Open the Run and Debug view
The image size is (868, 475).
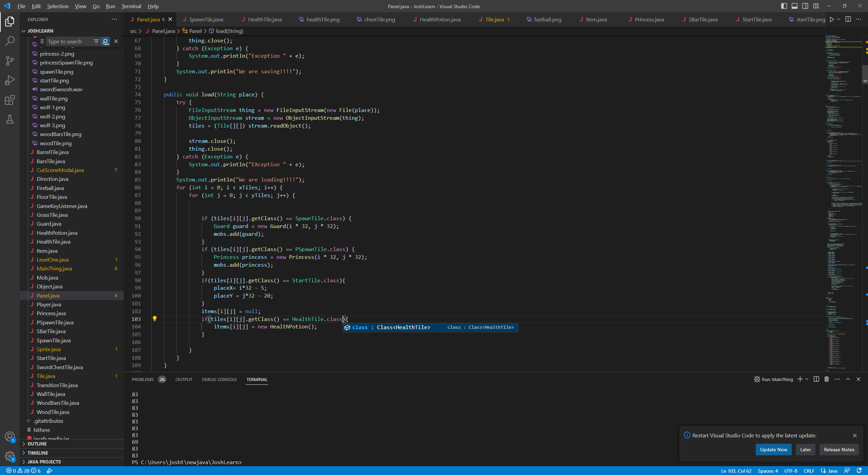pos(9,80)
